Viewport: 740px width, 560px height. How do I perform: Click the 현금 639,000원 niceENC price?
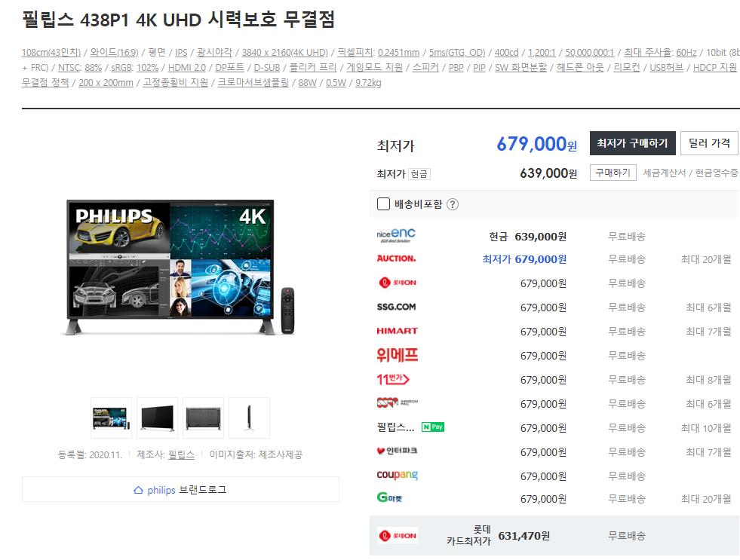click(x=527, y=236)
